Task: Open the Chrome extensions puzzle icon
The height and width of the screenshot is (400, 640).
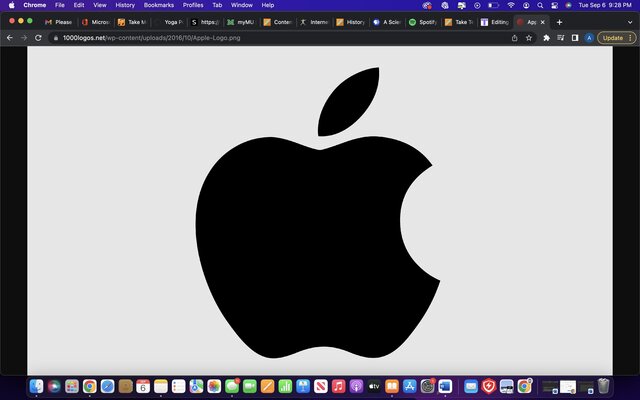Action: (547, 38)
